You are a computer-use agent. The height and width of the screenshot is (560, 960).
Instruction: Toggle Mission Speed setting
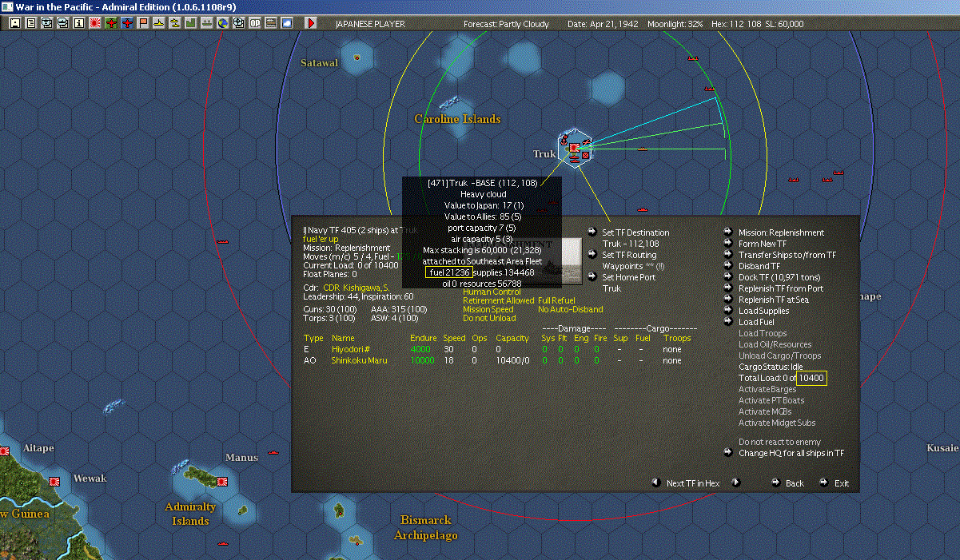(488, 309)
